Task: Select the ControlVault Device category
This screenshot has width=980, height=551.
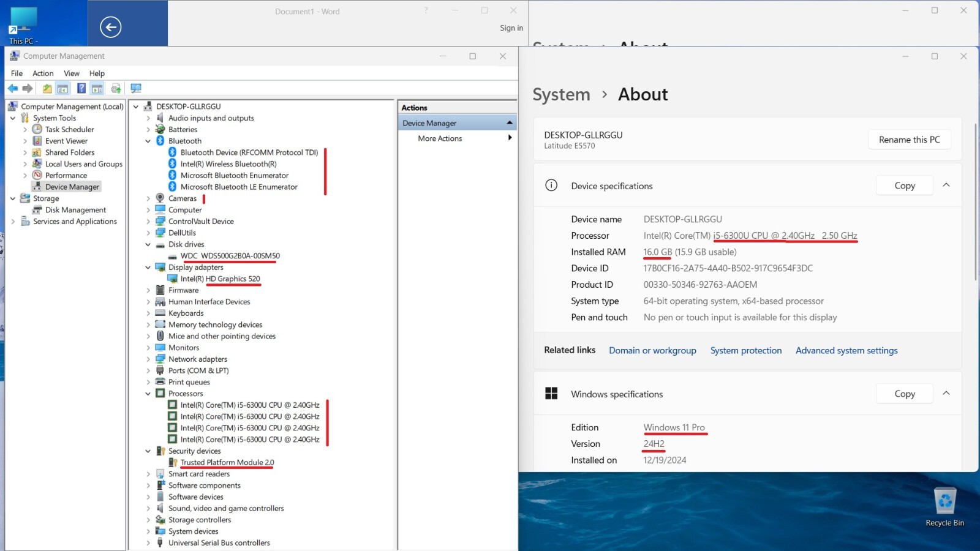Action: point(201,222)
